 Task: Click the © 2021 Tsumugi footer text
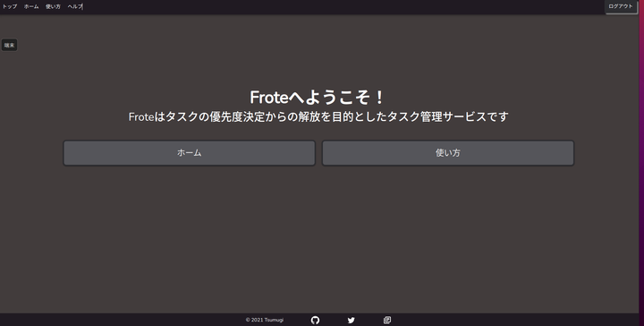pos(265,320)
